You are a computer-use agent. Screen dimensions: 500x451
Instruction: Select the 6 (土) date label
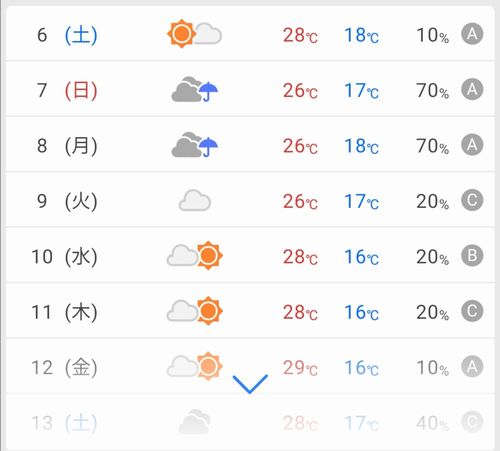[x=67, y=35]
